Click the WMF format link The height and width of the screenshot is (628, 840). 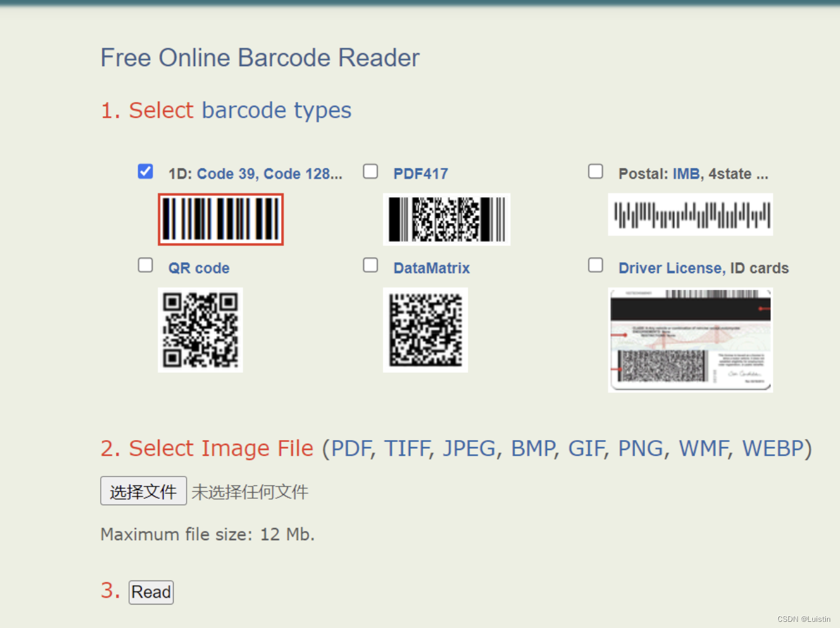tap(703, 449)
